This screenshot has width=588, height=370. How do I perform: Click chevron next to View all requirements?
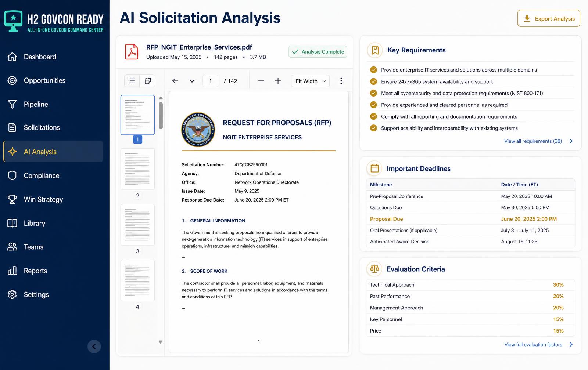(571, 141)
